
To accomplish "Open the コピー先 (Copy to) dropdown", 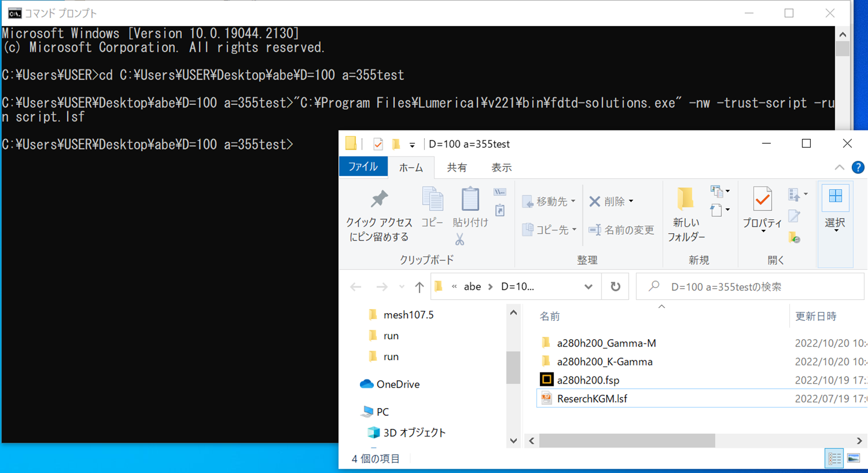I will pyautogui.click(x=549, y=230).
